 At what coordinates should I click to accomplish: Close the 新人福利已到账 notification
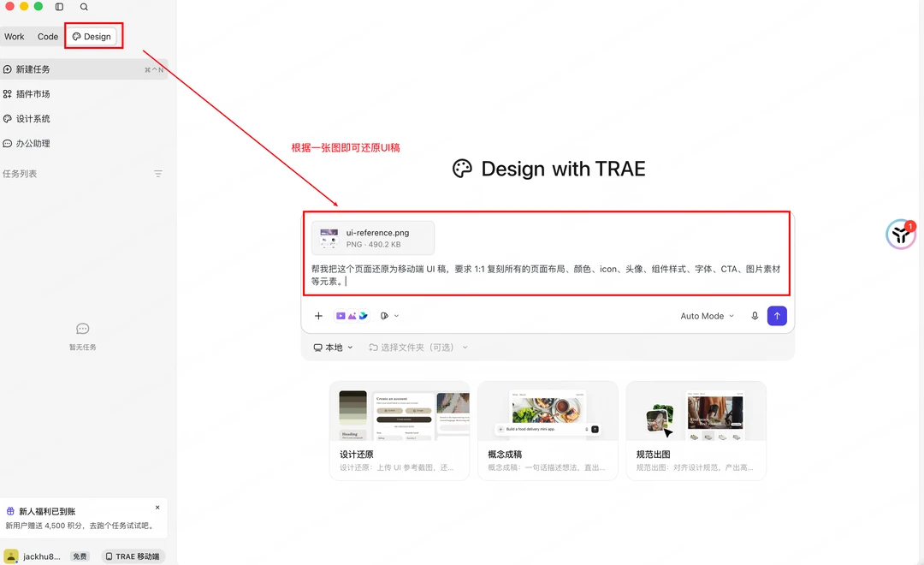[x=157, y=507]
